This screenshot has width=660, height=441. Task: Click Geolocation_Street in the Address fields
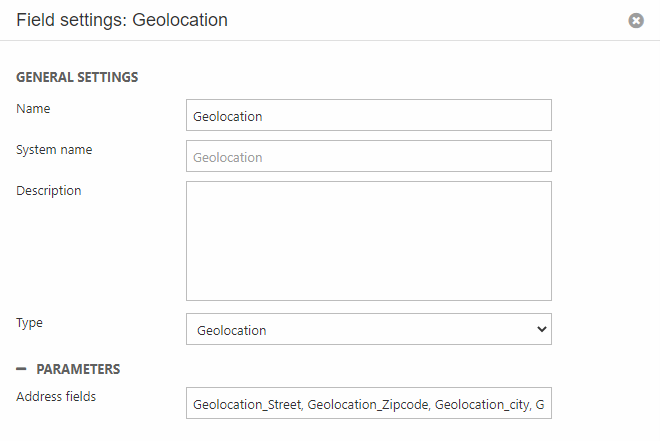(246, 404)
